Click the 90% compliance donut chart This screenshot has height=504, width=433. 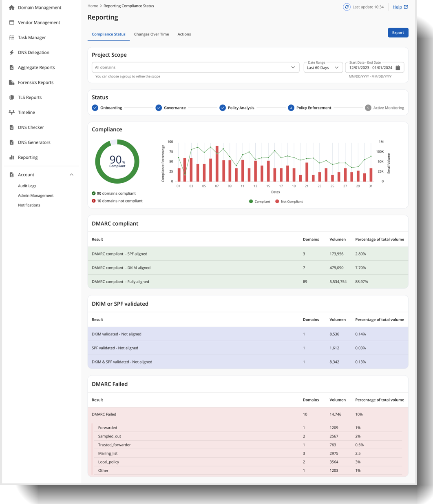pos(117,161)
